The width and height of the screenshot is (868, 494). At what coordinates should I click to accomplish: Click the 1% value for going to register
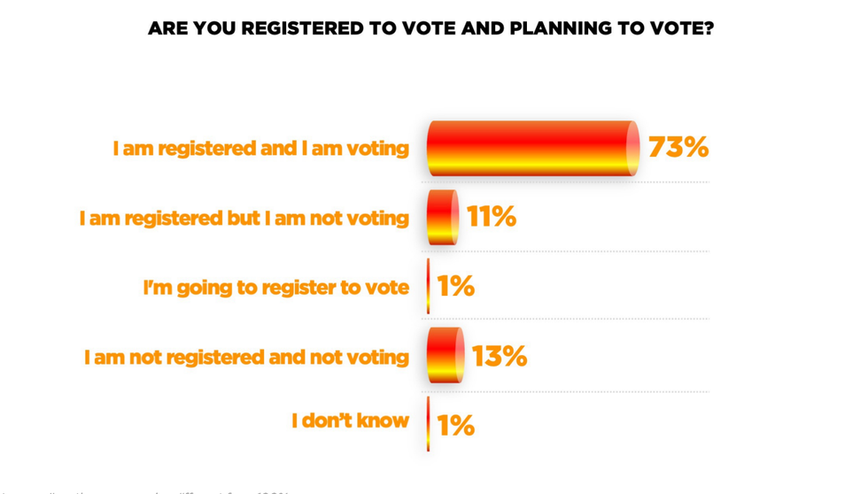pos(455,286)
